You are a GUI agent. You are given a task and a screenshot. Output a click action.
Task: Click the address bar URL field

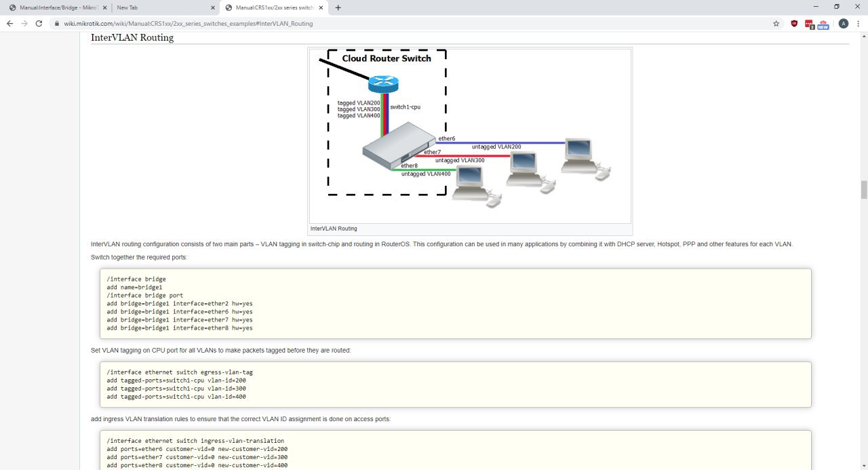point(407,23)
